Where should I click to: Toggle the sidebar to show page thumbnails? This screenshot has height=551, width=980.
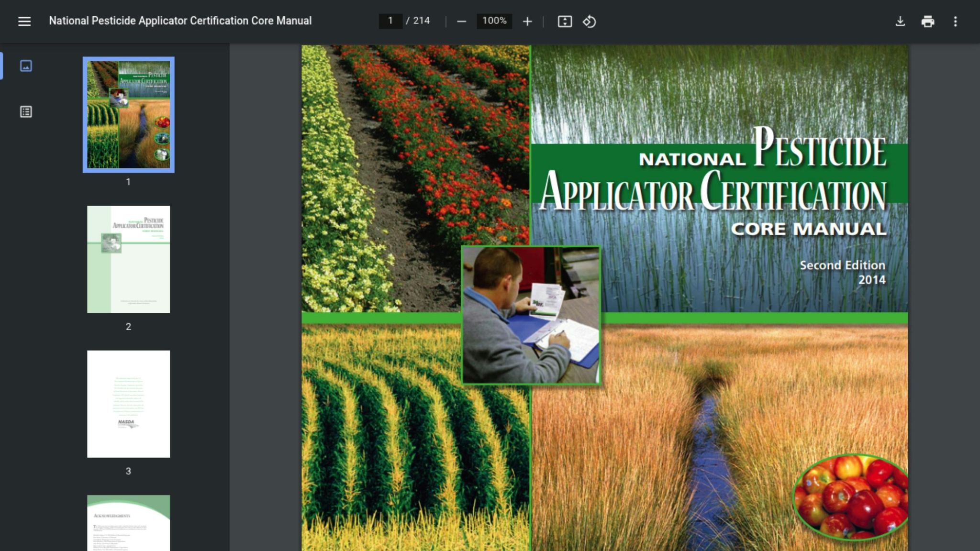pos(26,66)
